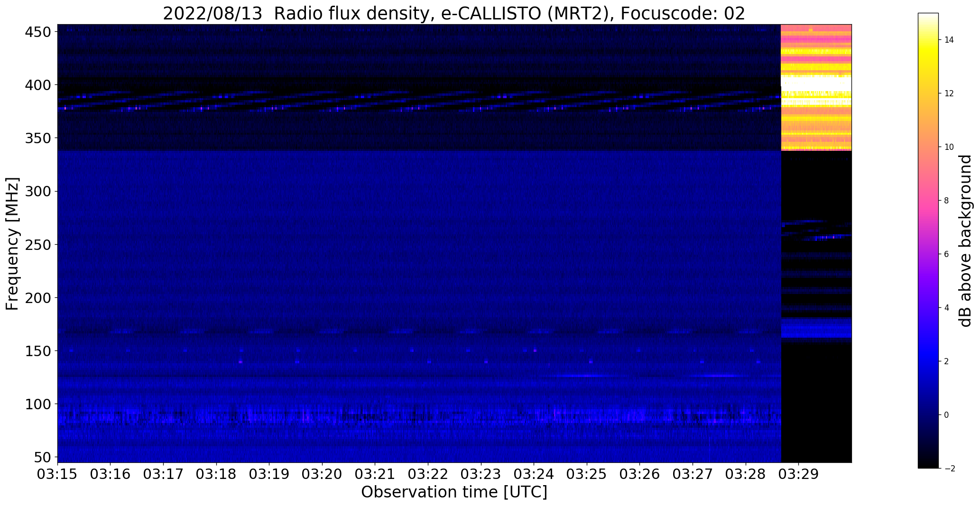Click the 100 frequency tick label
980x506 pixels.
tap(38, 404)
